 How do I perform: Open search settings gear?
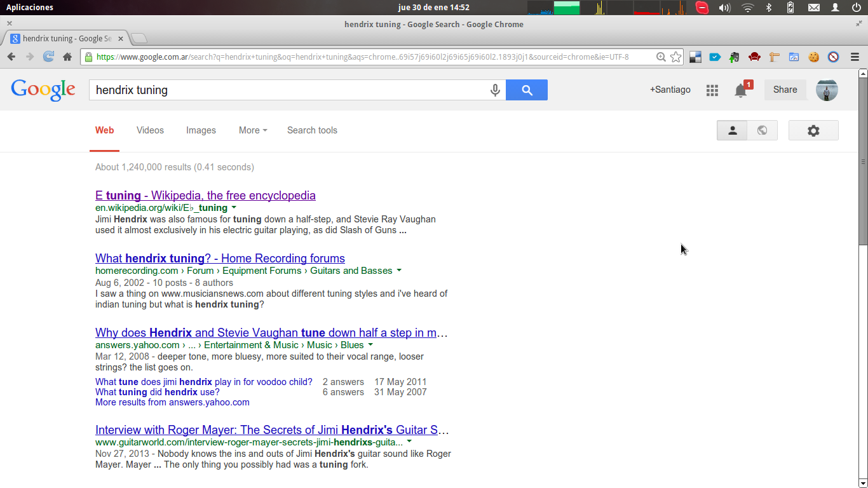(813, 130)
